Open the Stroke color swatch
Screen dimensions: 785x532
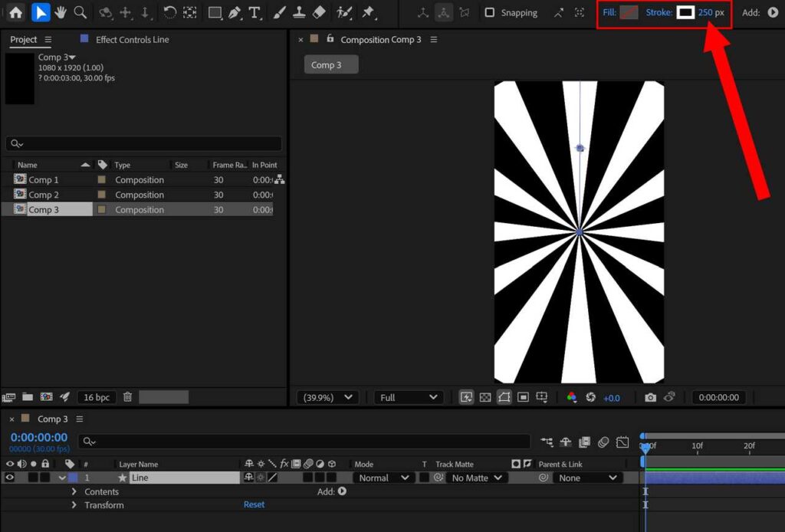point(685,12)
